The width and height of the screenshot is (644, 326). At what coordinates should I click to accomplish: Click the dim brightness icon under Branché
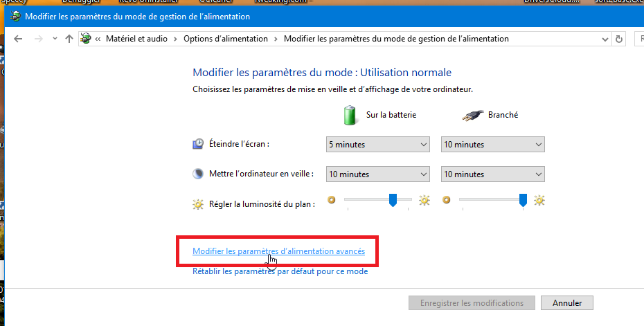point(447,201)
